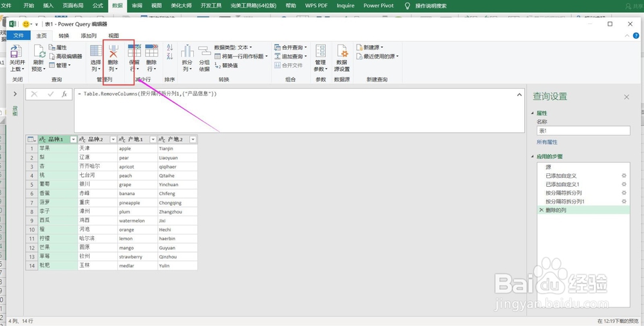Click 选择列 choose columns icon
Viewport: 644px width, 326px height.
[96, 51]
